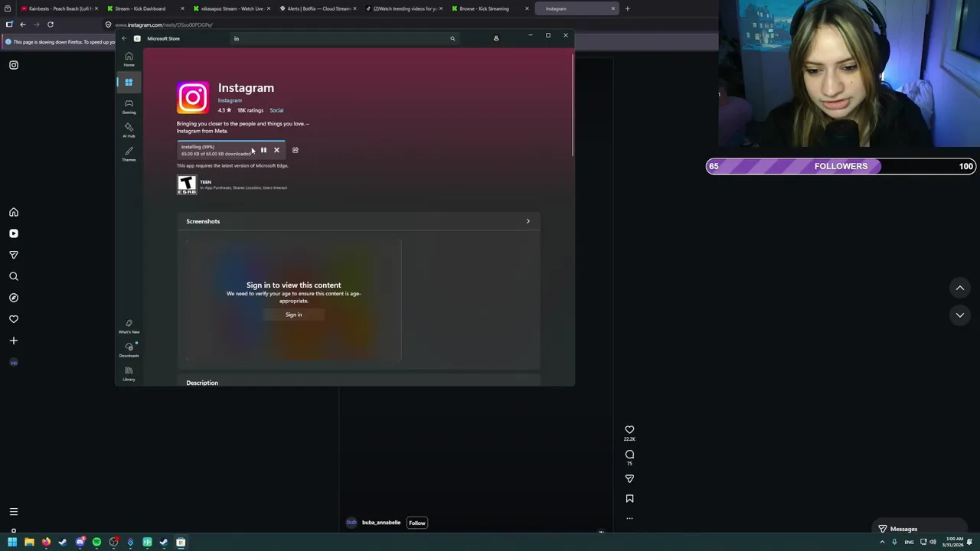Viewport: 980px width, 551px height.
Task: Click the Store search magnifier icon
Action: (x=452, y=38)
